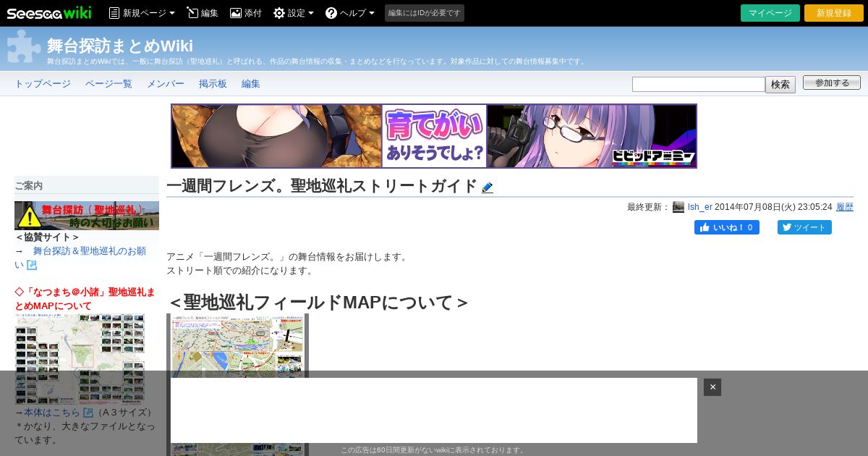Click 編集 in the navigation bar

(251, 84)
